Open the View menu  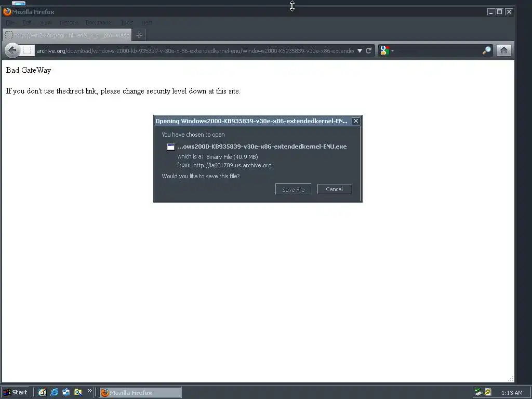[x=46, y=22]
